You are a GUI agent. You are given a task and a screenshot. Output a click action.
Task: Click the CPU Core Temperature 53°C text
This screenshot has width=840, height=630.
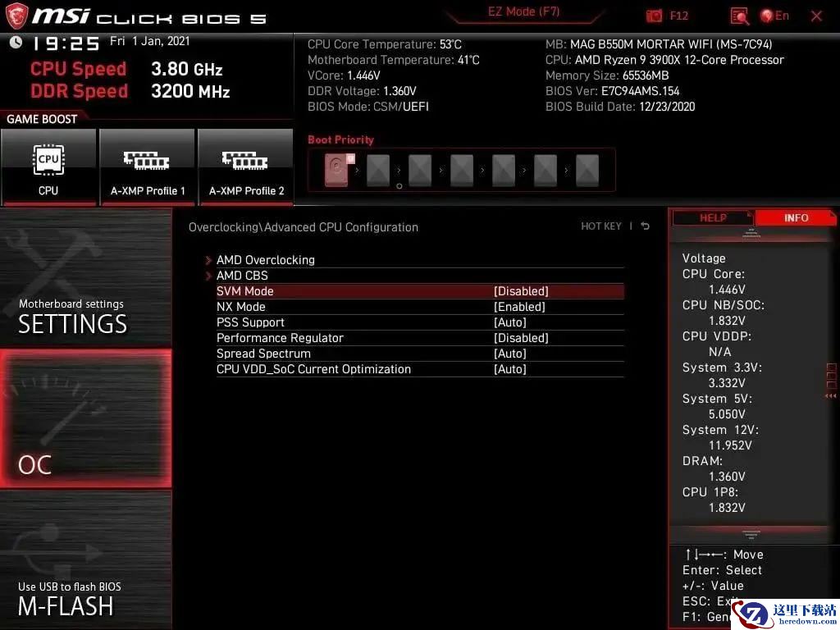[384, 44]
